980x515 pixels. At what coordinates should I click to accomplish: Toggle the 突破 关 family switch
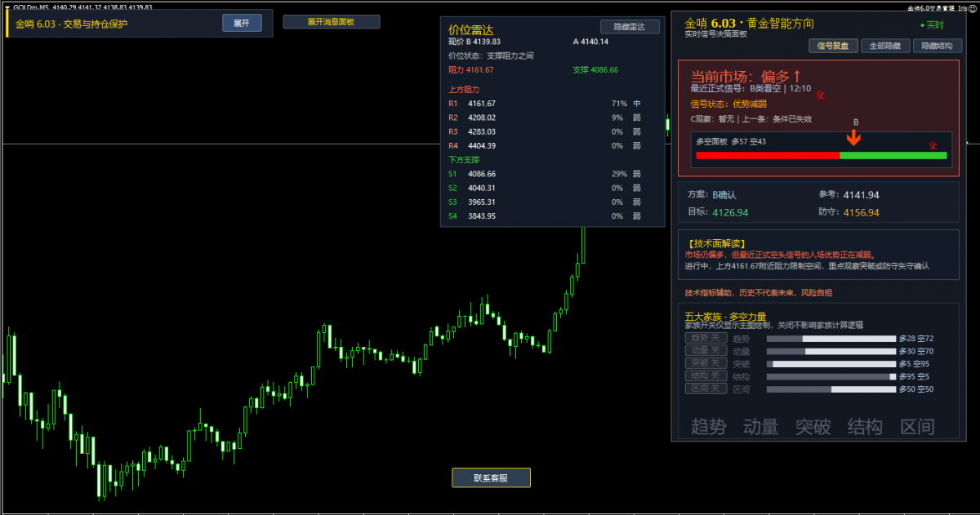(706, 363)
